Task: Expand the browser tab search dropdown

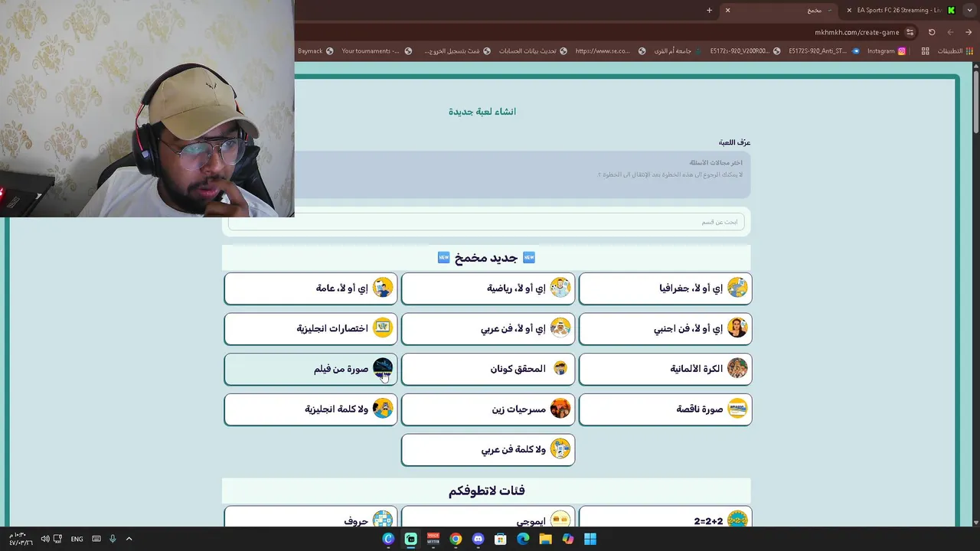Action: click(969, 10)
